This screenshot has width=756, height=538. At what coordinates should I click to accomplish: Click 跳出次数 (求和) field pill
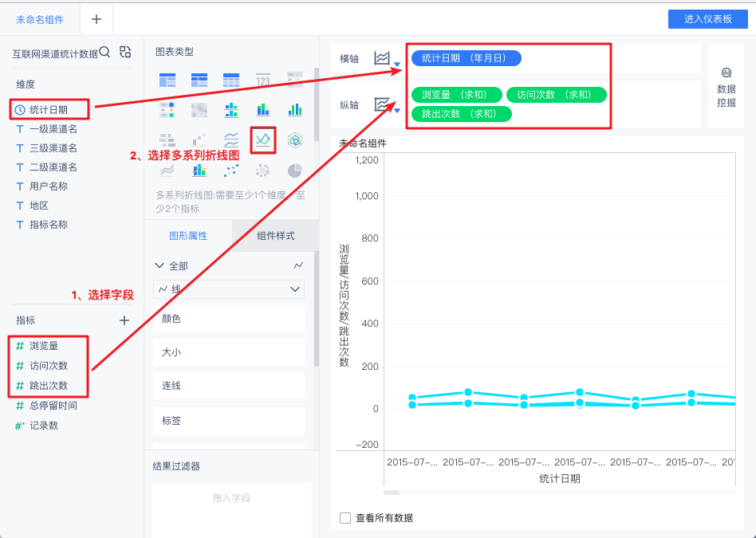point(462,114)
